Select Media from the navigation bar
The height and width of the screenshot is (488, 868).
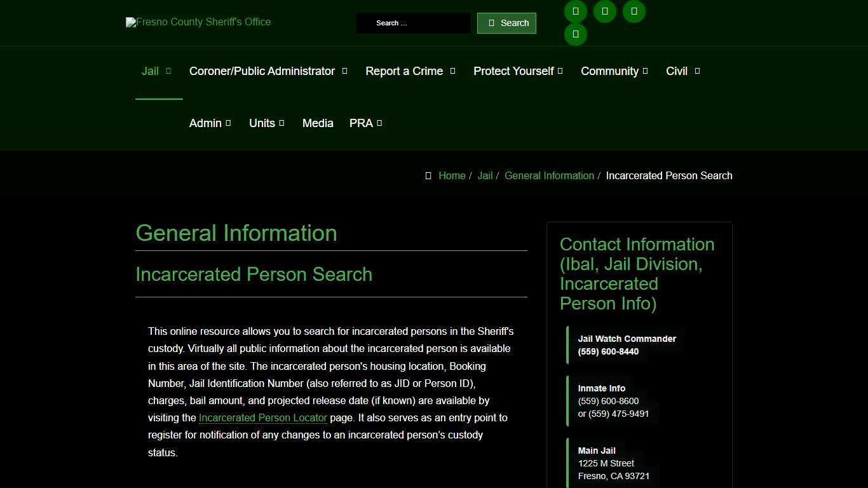[x=318, y=123]
